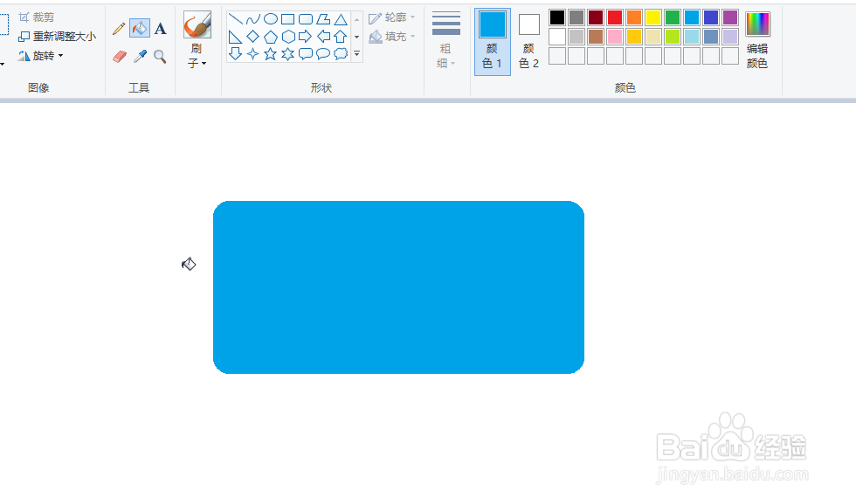Pick the lavender color swatch
Screen dimensions: 856x504
point(730,37)
